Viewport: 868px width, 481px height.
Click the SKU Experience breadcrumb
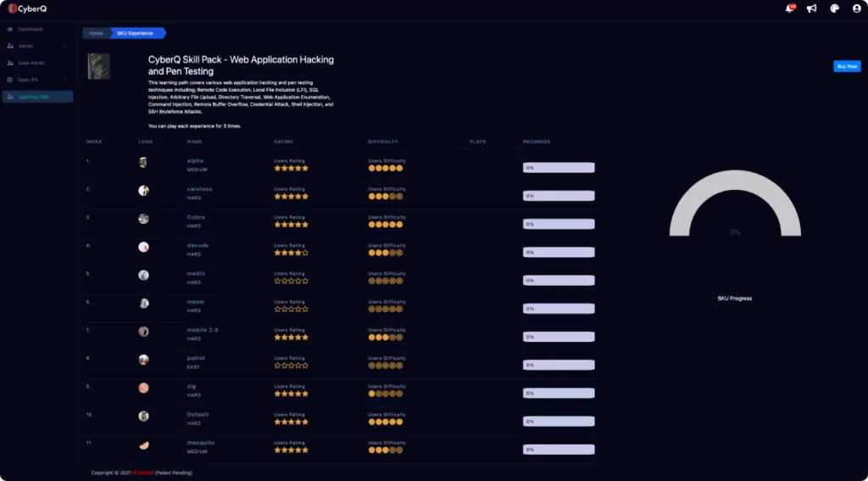136,33
